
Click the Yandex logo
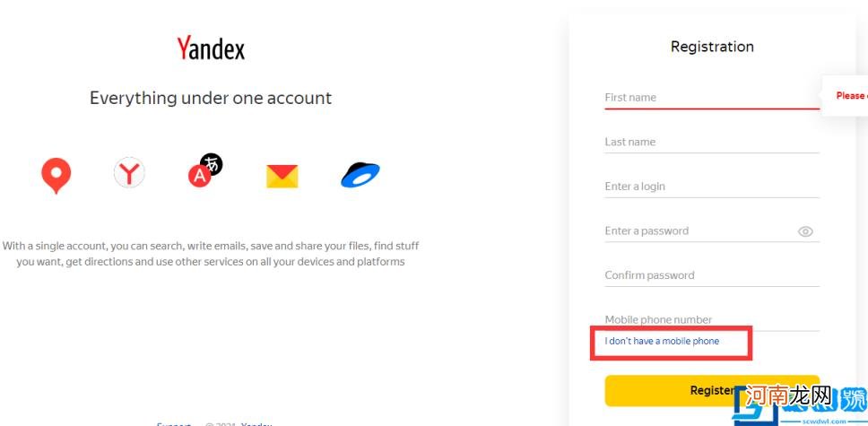point(211,48)
